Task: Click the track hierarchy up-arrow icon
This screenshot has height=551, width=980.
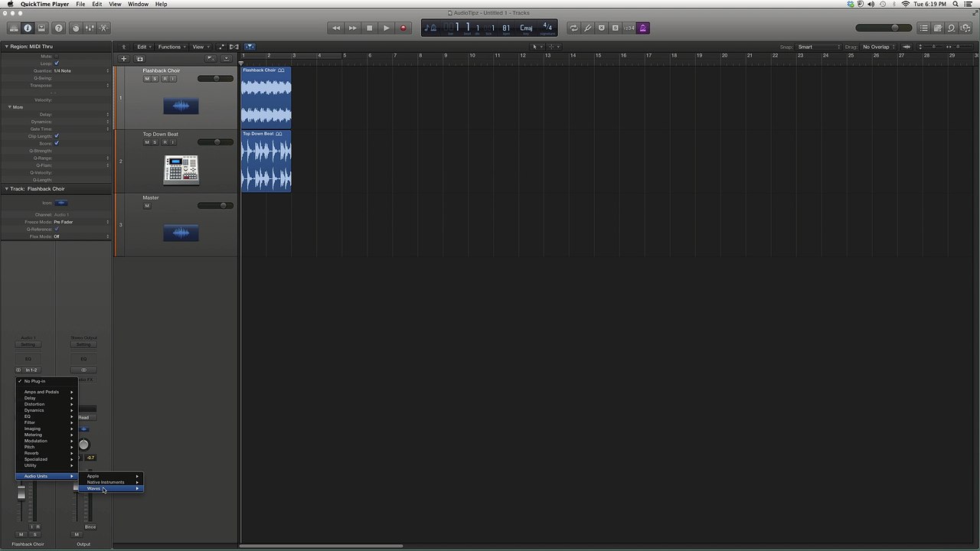Action: point(123,47)
